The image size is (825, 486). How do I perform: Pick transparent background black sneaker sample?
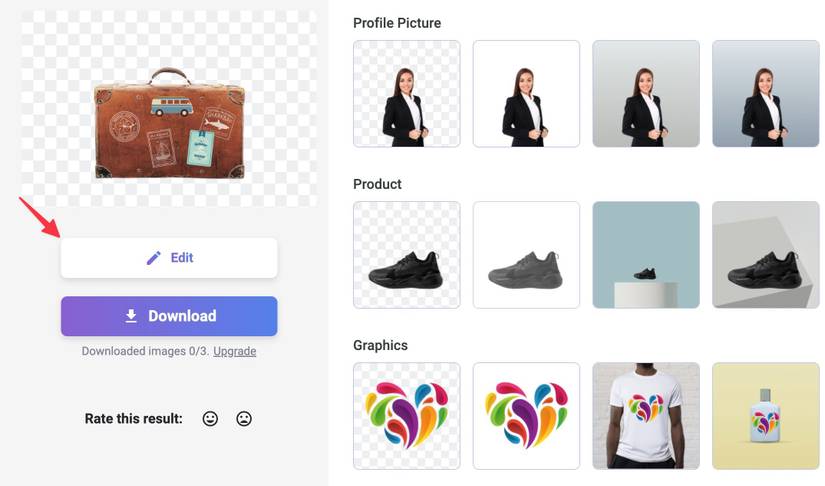tap(407, 255)
